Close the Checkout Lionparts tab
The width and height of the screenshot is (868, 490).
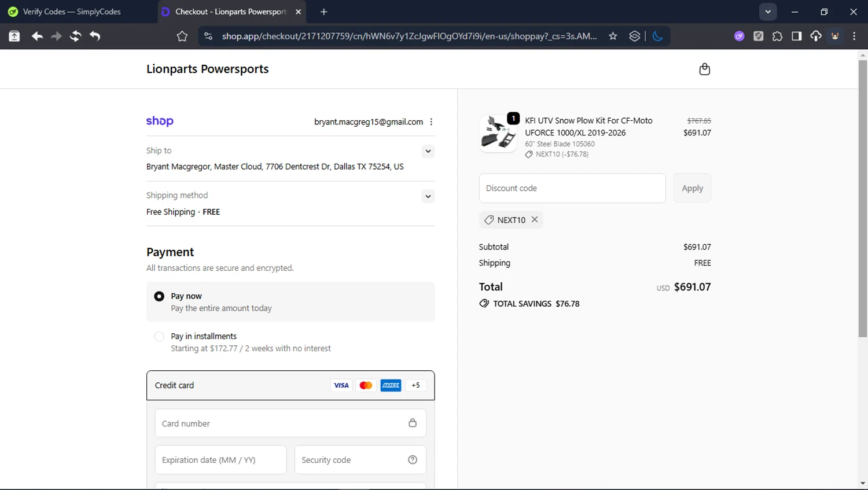pyautogui.click(x=298, y=12)
